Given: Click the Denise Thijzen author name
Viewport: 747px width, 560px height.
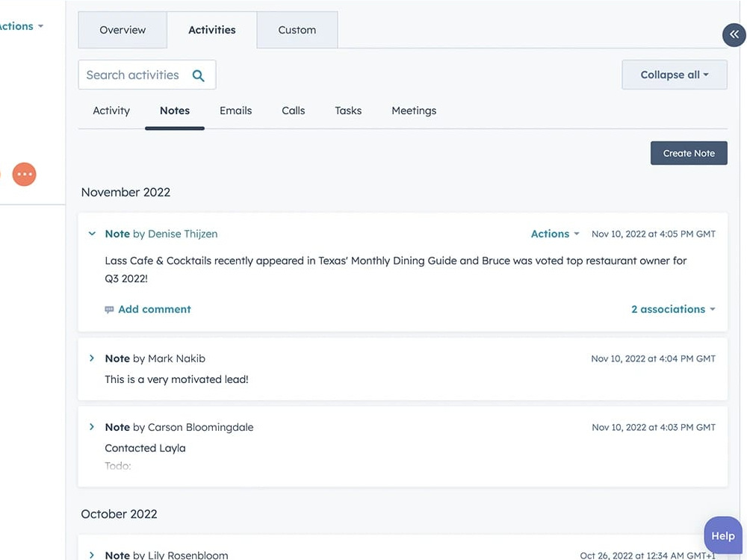Looking at the screenshot, I should coord(183,234).
